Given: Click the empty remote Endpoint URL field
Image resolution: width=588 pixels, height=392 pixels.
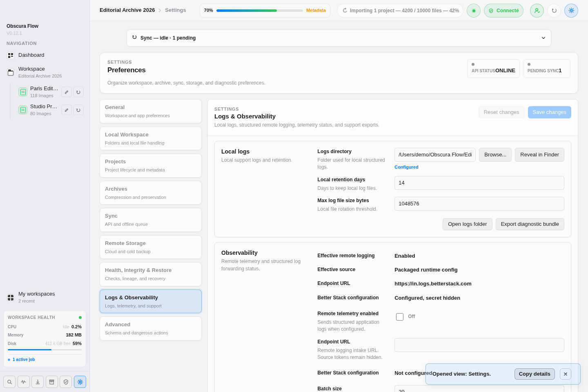Looking at the screenshot, I should (479, 345).
